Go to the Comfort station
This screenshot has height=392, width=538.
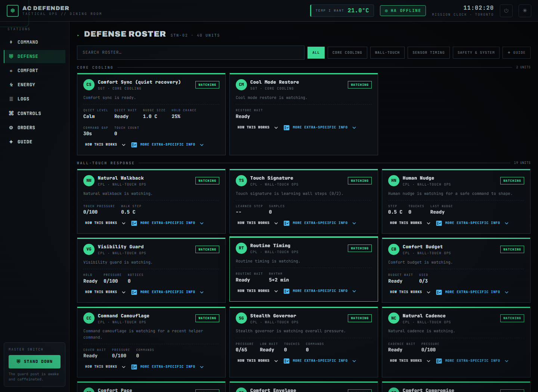[34, 71]
